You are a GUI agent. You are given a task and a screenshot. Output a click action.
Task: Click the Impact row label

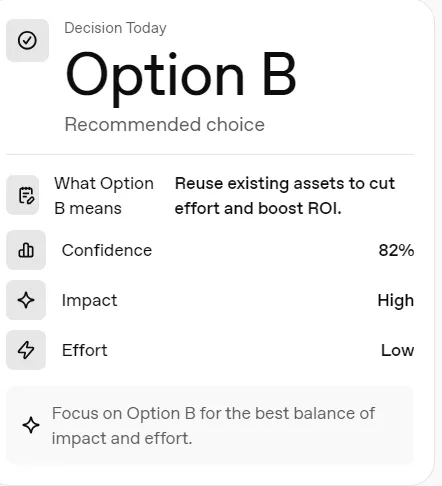89,301
